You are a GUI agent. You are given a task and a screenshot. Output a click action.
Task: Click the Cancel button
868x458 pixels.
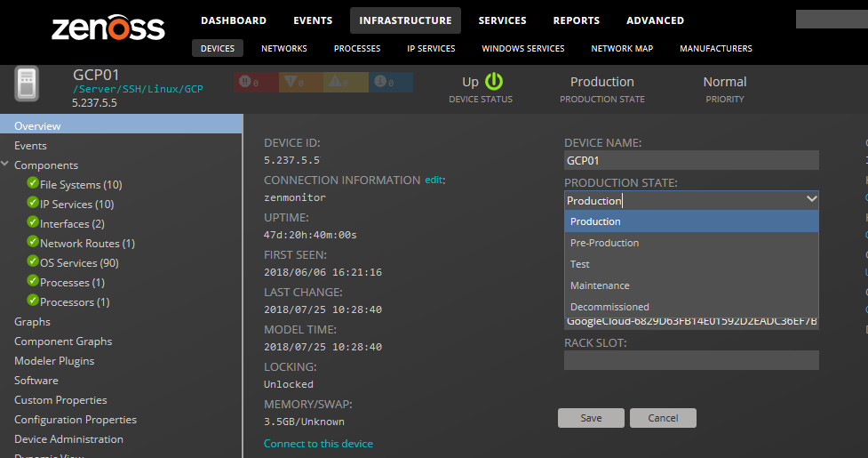pos(663,418)
